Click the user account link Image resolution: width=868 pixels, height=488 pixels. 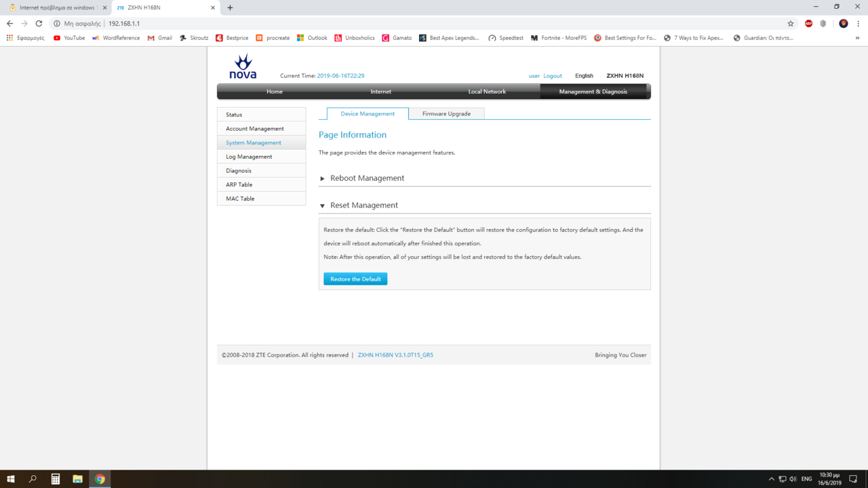[534, 76]
